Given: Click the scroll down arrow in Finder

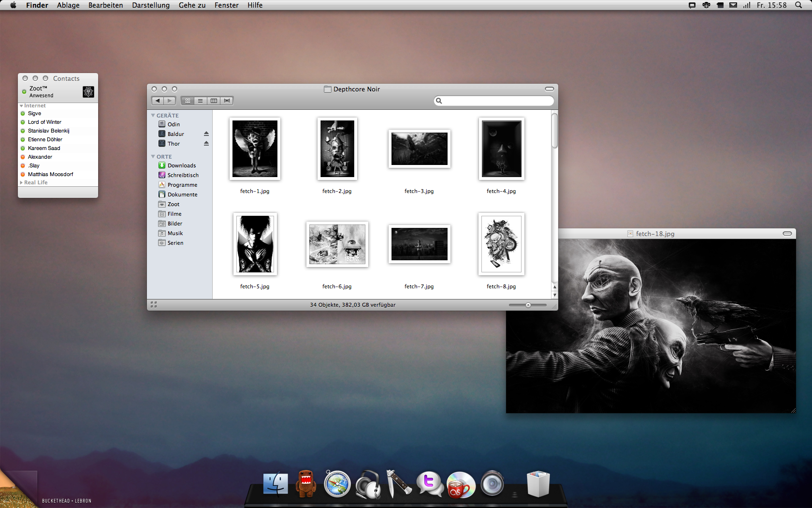Looking at the screenshot, I should click(x=554, y=295).
